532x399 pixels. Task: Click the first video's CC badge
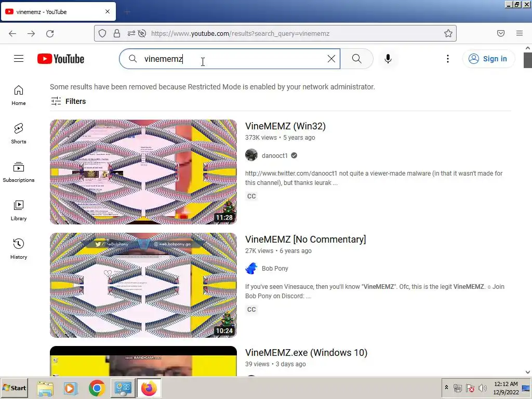coord(251,196)
